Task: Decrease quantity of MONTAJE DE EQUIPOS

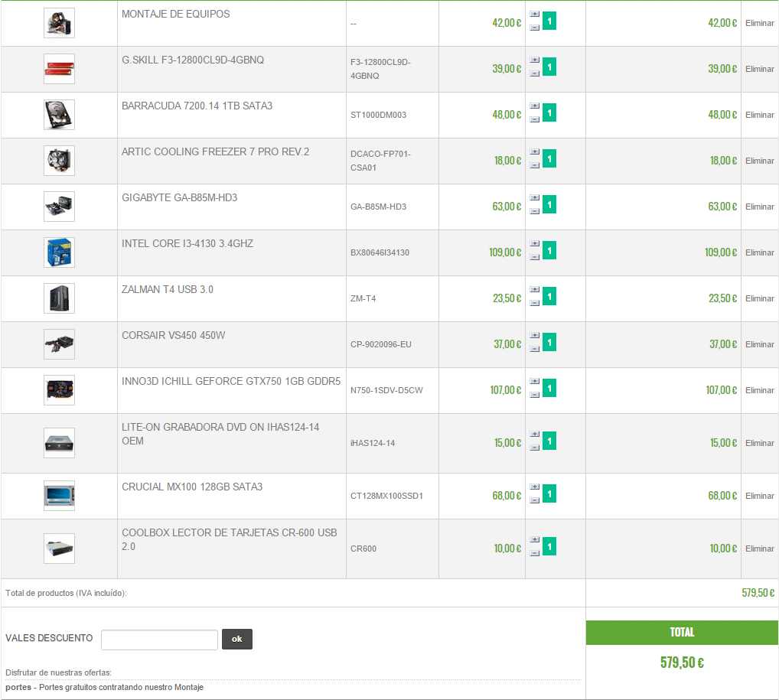Action: pyautogui.click(x=535, y=28)
